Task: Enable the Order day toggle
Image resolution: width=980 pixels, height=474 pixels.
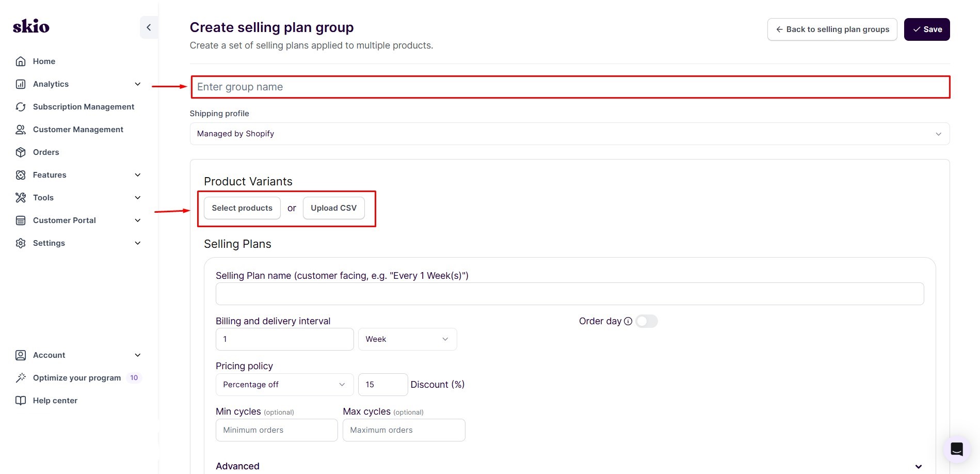Action: (x=647, y=321)
